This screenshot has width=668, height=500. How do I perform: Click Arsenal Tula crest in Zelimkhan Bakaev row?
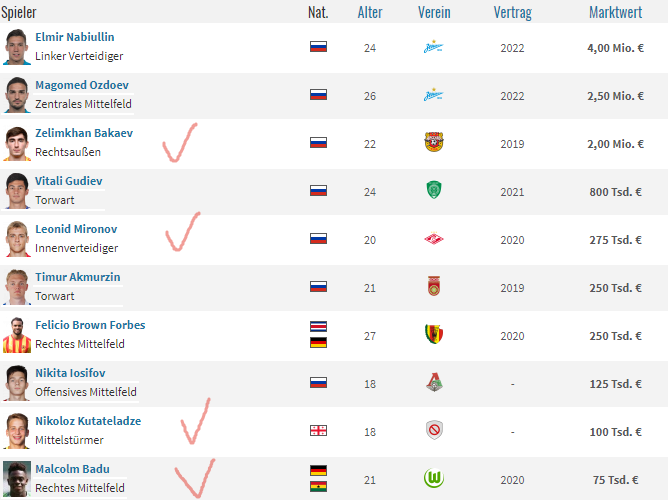click(x=434, y=142)
